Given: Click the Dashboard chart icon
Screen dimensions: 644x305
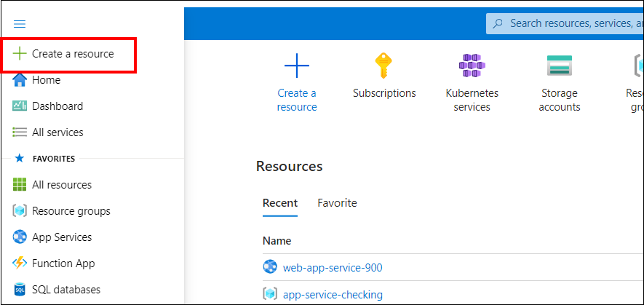Looking at the screenshot, I should (20, 106).
